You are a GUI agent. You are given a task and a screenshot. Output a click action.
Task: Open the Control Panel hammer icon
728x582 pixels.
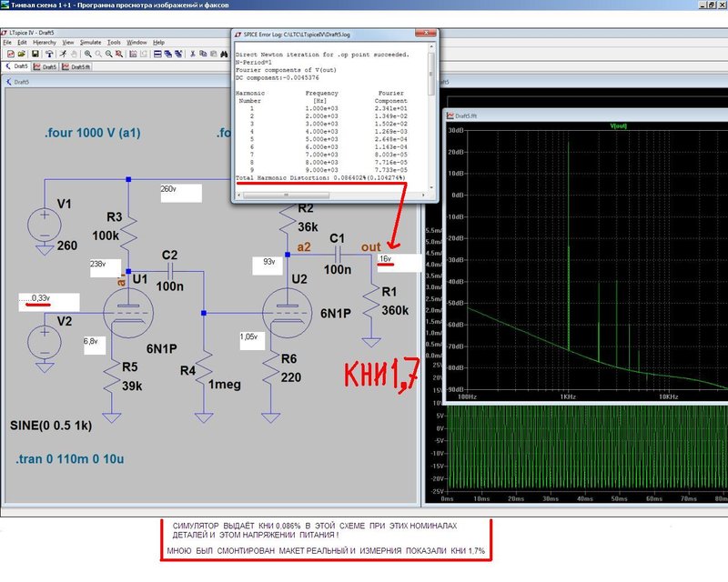[49, 54]
